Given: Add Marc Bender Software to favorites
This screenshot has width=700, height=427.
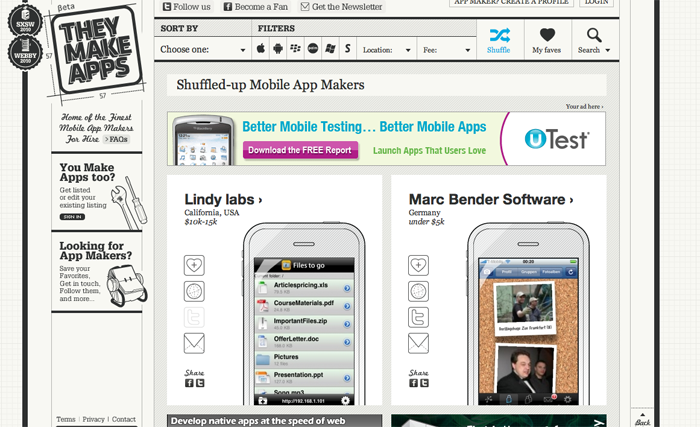Looking at the screenshot, I should click(418, 265).
